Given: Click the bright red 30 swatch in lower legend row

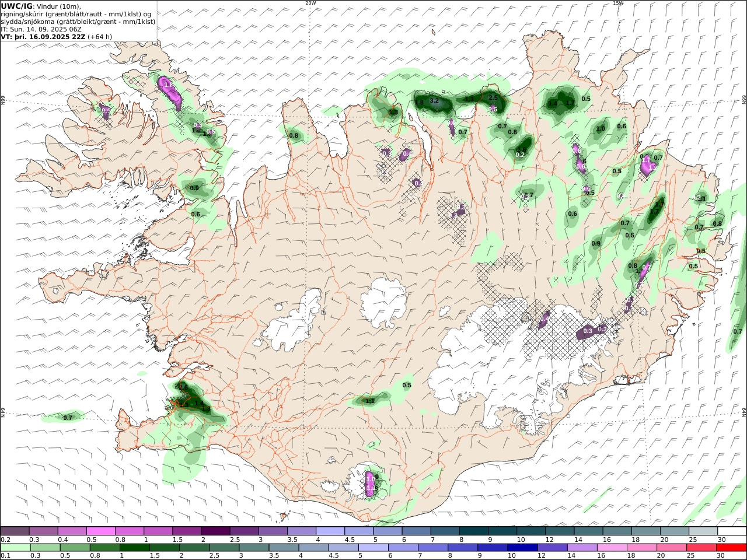Looking at the screenshot, I should pyautogui.click(x=731, y=548).
